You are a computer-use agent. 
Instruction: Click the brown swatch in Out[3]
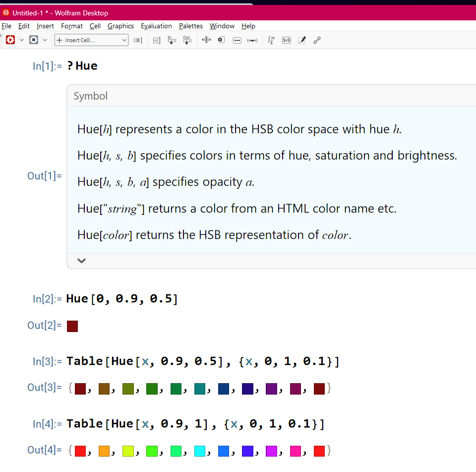tap(104, 389)
